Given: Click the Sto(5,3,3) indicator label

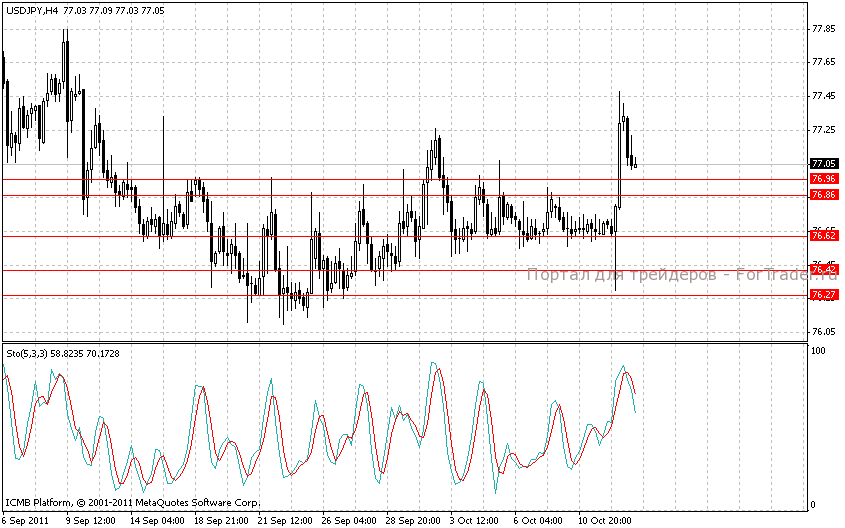Looking at the screenshot, I should [30, 353].
